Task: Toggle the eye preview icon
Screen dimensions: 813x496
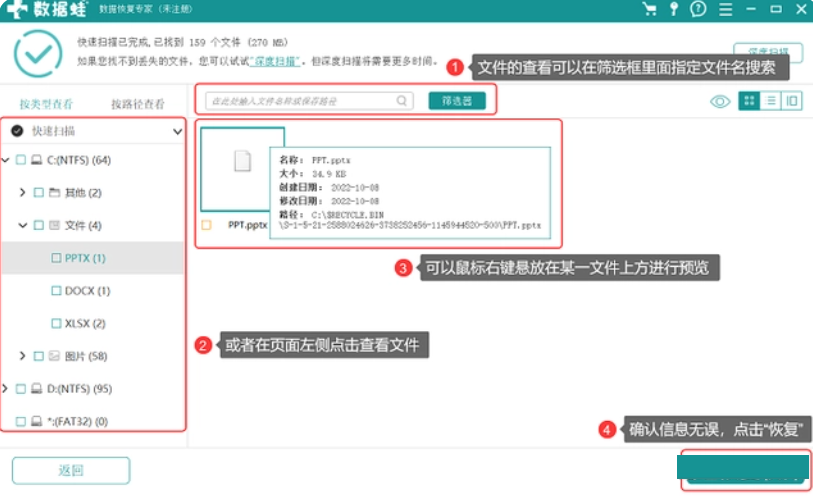Action: click(x=719, y=101)
